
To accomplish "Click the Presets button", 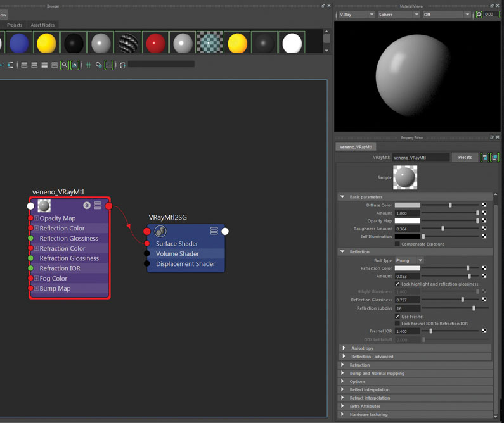I will [465, 157].
